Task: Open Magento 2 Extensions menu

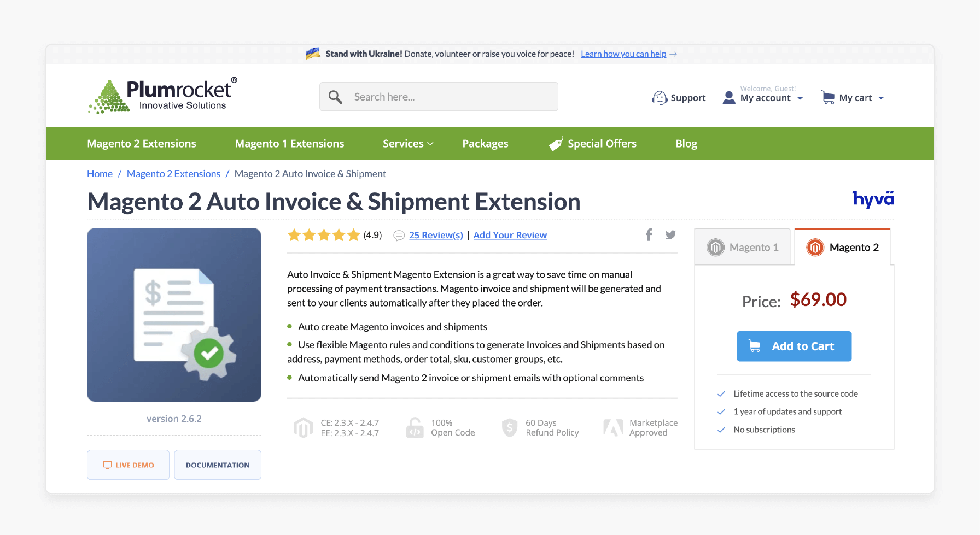Action: (142, 144)
